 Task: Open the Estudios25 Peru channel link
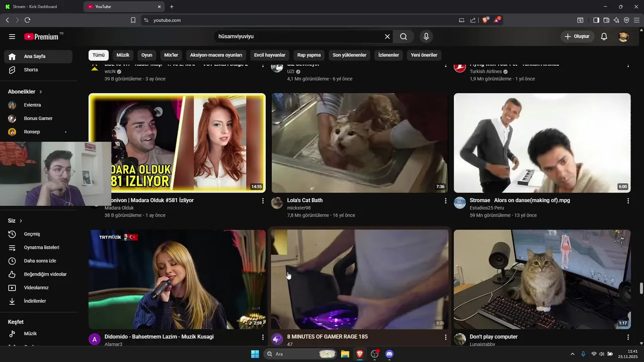(487, 208)
